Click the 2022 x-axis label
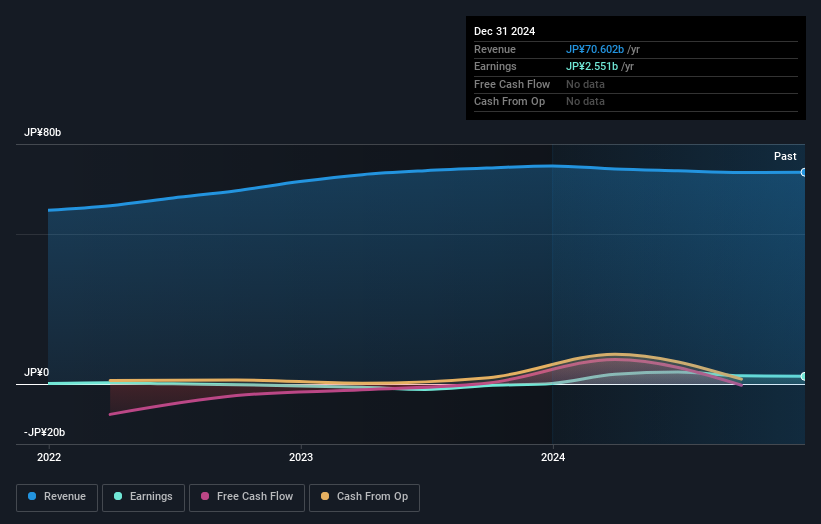This screenshot has height=524, width=821. (49, 458)
